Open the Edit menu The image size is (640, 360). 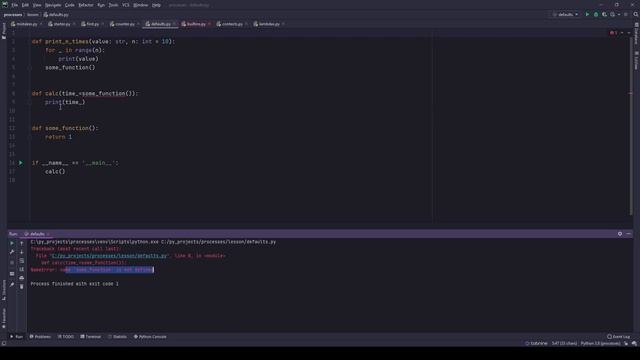pyautogui.click(x=25, y=5)
